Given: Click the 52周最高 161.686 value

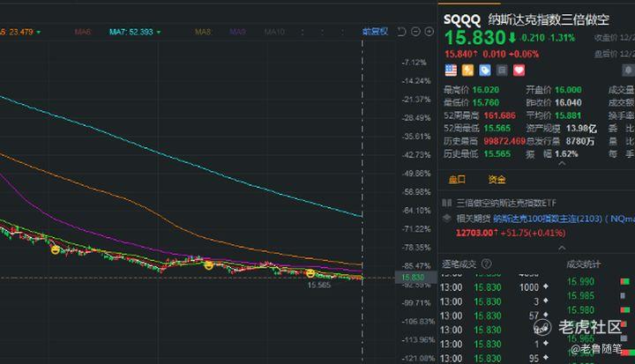Looking at the screenshot, I should click(x=500, y=115).
